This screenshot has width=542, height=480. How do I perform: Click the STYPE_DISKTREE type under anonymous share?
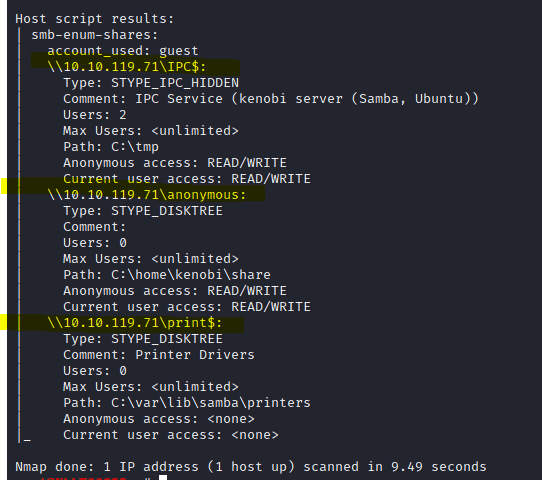click(x=167, y=211)
